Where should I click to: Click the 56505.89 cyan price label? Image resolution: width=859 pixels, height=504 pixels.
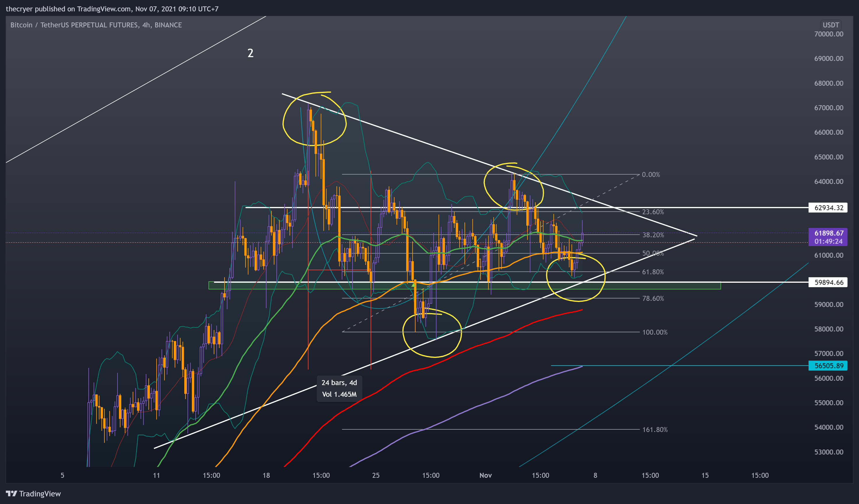click(x=828, y=365)
